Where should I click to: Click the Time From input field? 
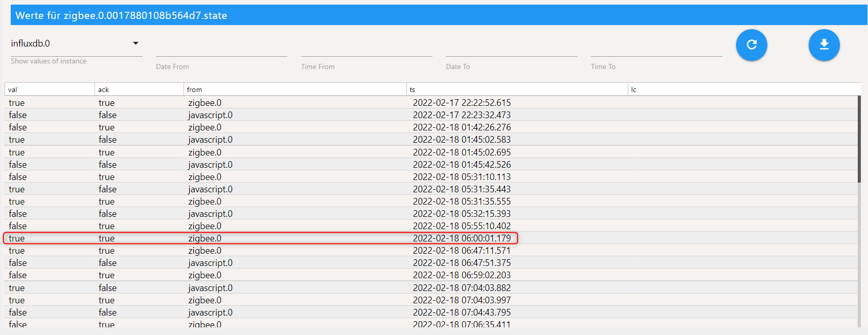click(x=367, y=48)
